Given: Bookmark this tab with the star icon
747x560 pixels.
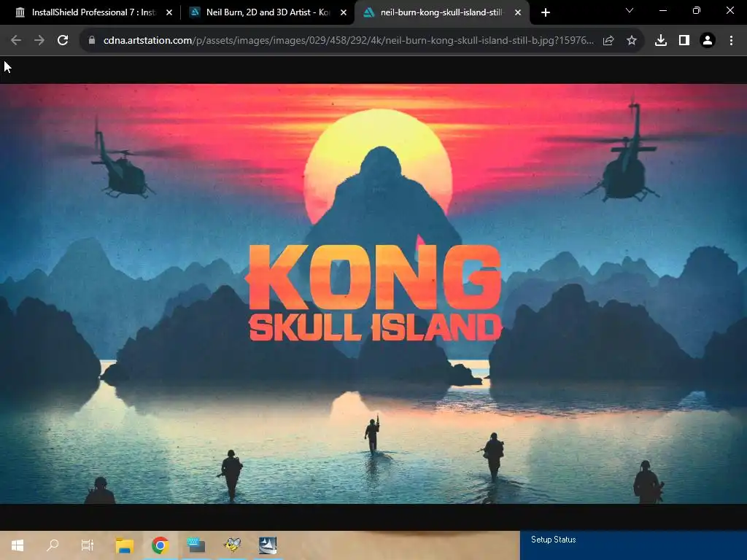Looking at the screenshot, I should tap(632, 41).
